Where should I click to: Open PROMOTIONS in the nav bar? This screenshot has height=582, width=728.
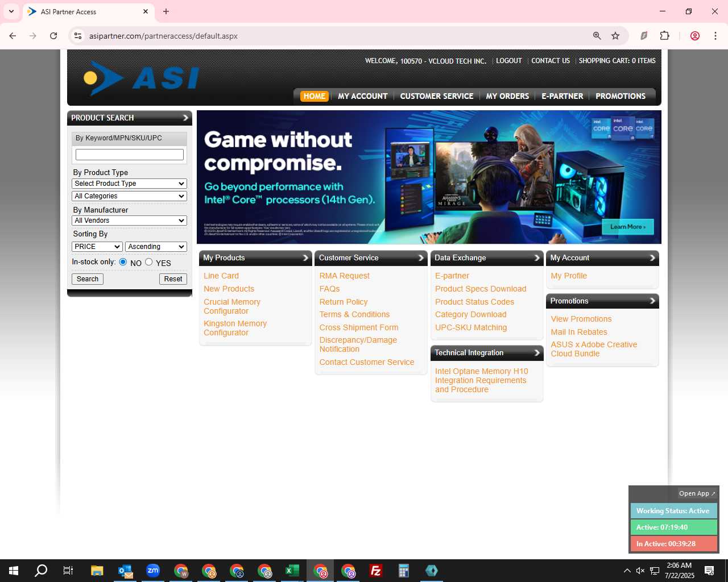point(621,96)
